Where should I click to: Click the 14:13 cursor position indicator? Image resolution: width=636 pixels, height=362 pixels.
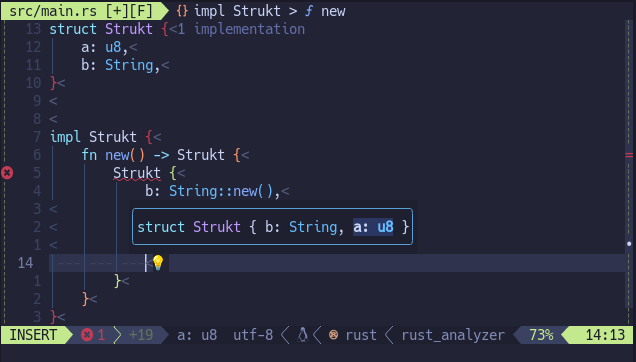605,335
